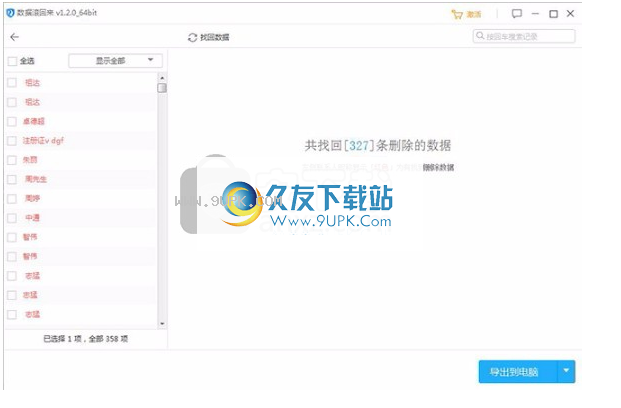Click the refresh icon beside 找回数据
This screenshot has height=408, width=621.
pyautogui.click(x=192, y=37)
